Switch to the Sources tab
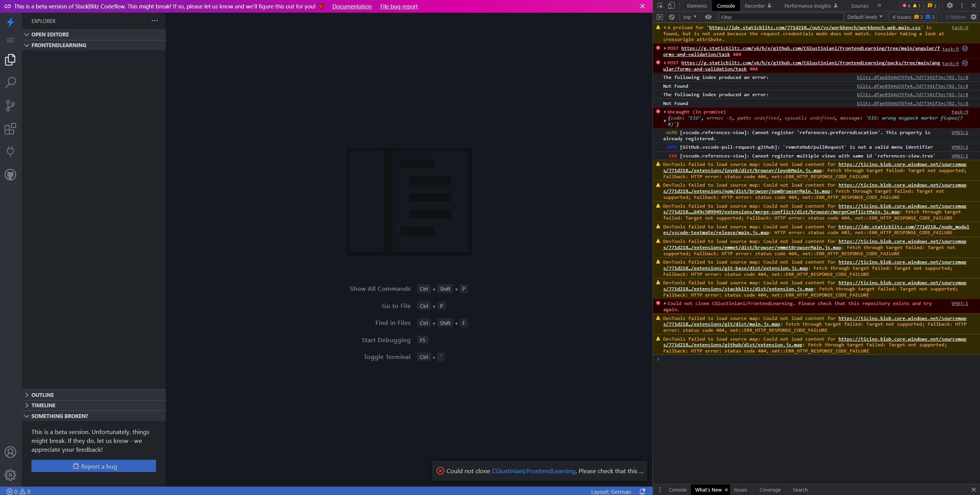Viewport: 980px width, 495px height. point(860,6)
